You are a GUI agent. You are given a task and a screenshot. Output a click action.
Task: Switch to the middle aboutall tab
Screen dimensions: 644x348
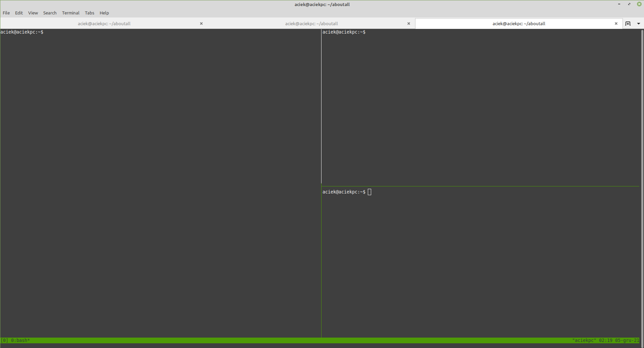click(x=311, y=24)
